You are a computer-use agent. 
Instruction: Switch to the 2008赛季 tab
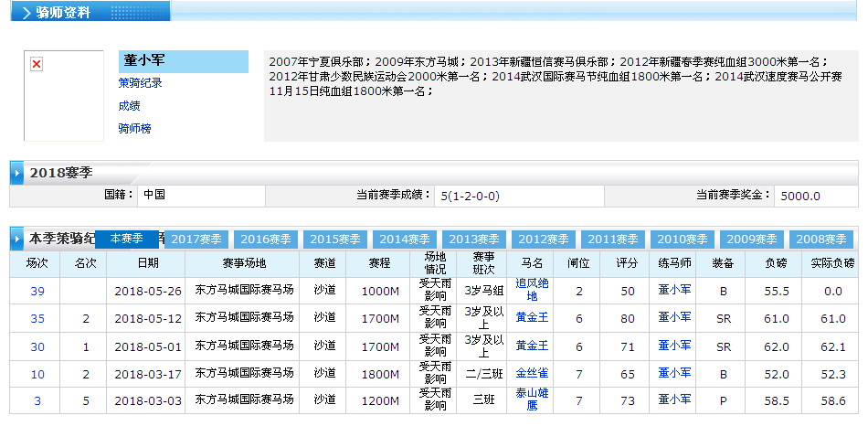821,240
